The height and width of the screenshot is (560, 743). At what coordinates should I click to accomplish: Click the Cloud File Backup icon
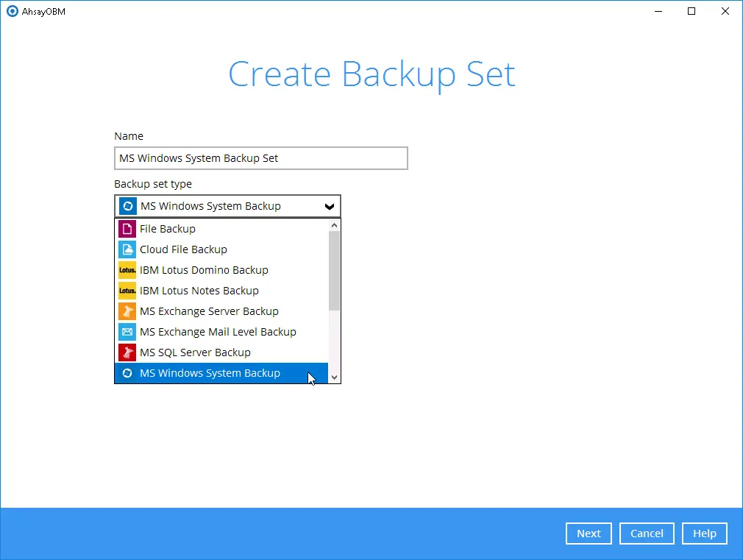[x=128, y=249]
